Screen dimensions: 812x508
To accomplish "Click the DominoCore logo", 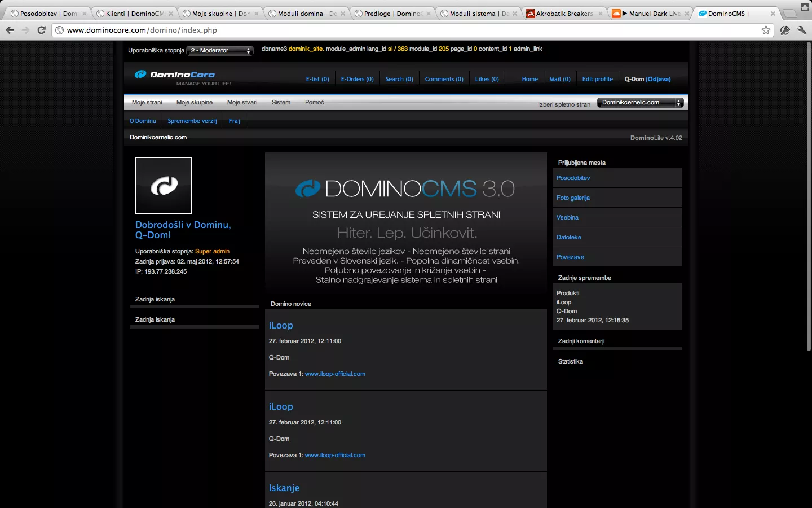I will [175, 74].
